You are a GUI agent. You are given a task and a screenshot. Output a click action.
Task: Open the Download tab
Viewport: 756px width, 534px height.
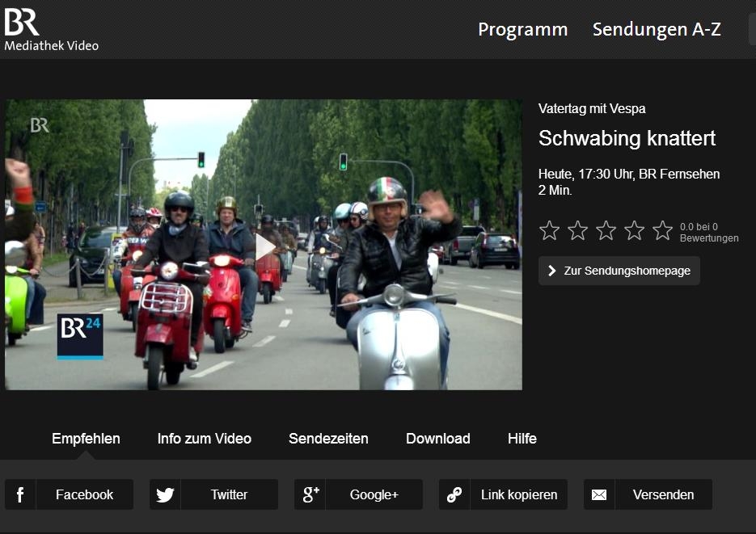[437, 439]
